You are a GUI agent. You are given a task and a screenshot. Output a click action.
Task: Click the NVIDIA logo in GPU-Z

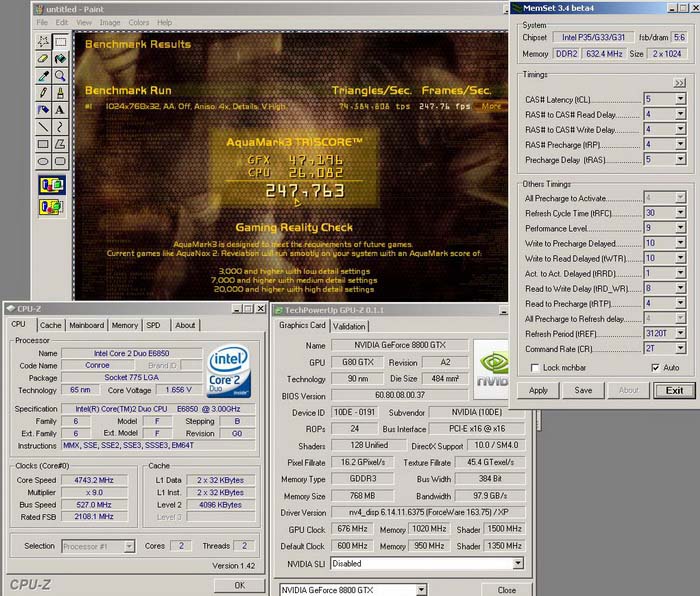pyautogui.click(x=492, y=369)
